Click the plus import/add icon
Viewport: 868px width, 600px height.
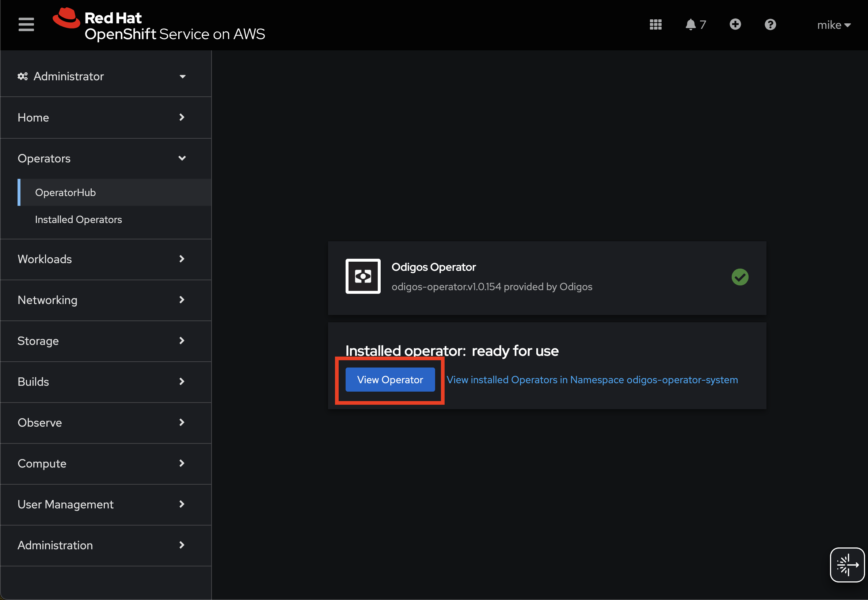coord(735,25)
